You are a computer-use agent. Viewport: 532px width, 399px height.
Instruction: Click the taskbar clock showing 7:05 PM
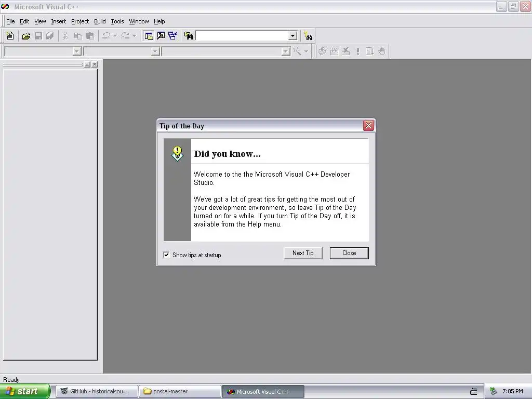pyautogui.click(x=513, y=392)
